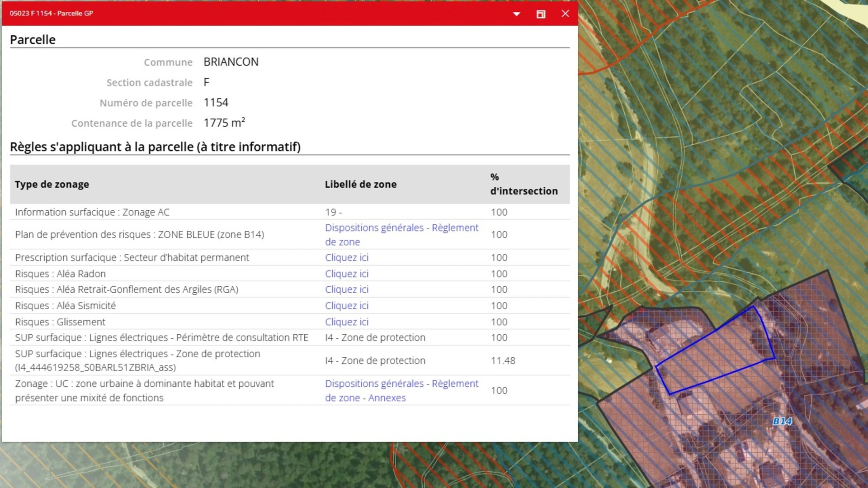Open Cliquez ici for Secteur d'habitat permanent
This screenshot has height=488, width=868.
click(347, 257)
